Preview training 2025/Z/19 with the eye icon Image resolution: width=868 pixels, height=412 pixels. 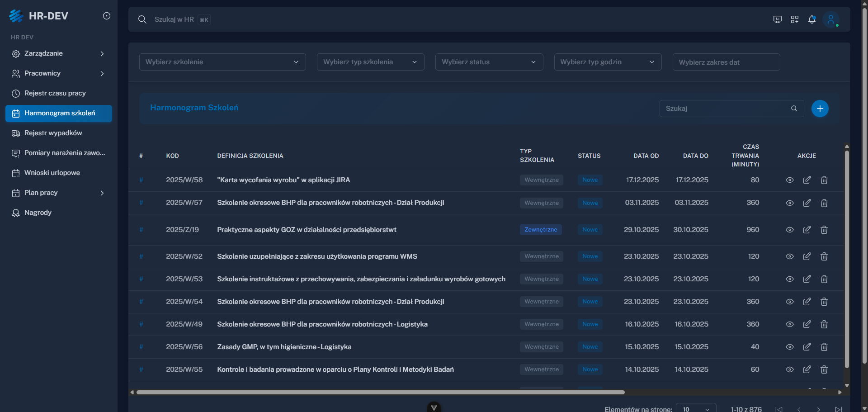(x=790, y=230)
